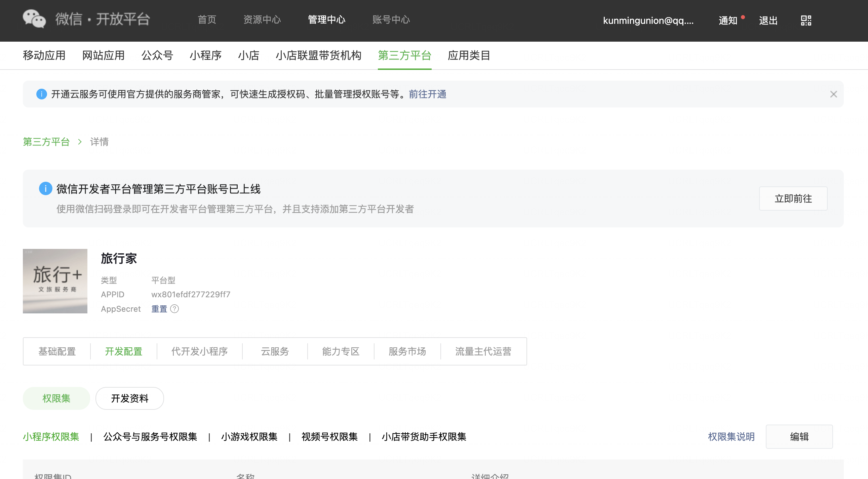Click the kunmingunion@qq account name
This screenshot has height=479, width=868.
tap(648, 20)
